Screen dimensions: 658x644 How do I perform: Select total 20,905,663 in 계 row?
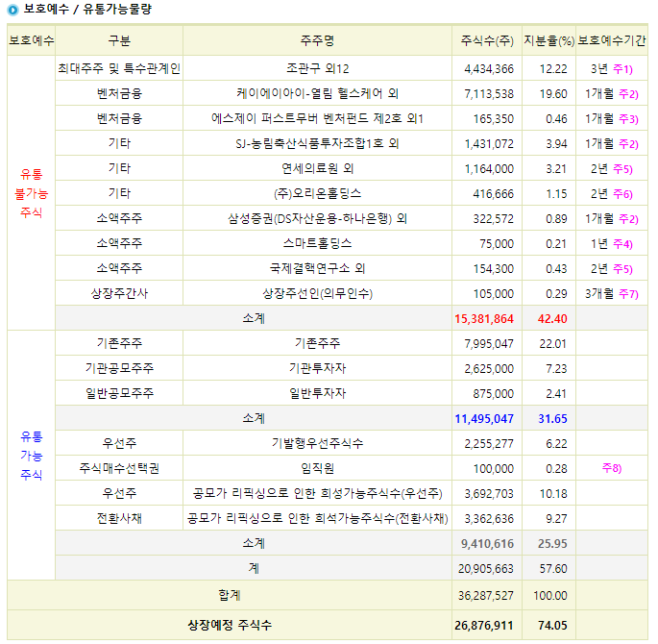486,569
